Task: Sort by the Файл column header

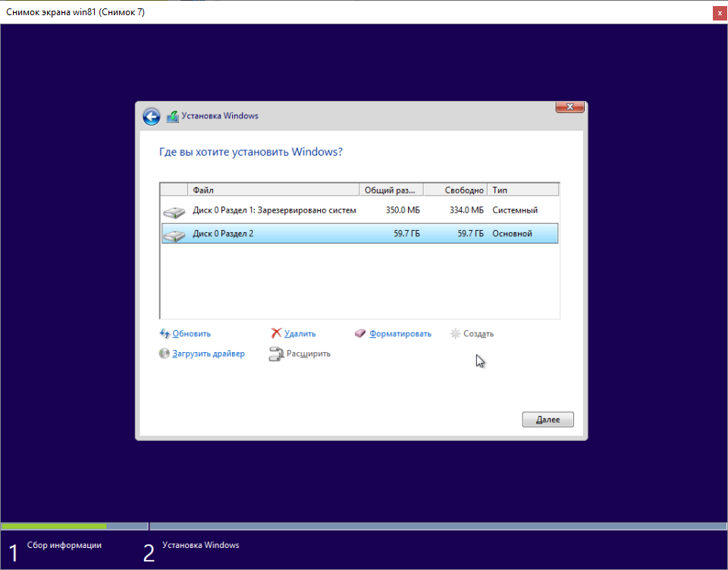Action: pos(274,190)
